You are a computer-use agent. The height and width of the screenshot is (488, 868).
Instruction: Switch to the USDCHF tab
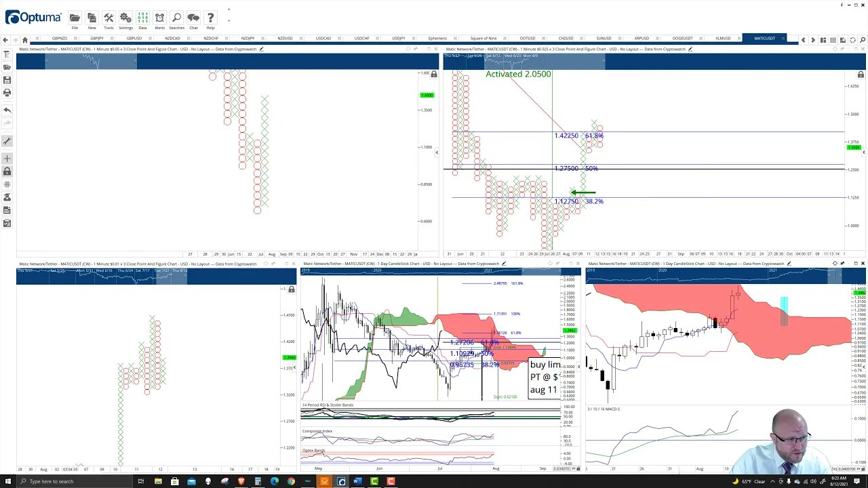click(x=361, y=38)
